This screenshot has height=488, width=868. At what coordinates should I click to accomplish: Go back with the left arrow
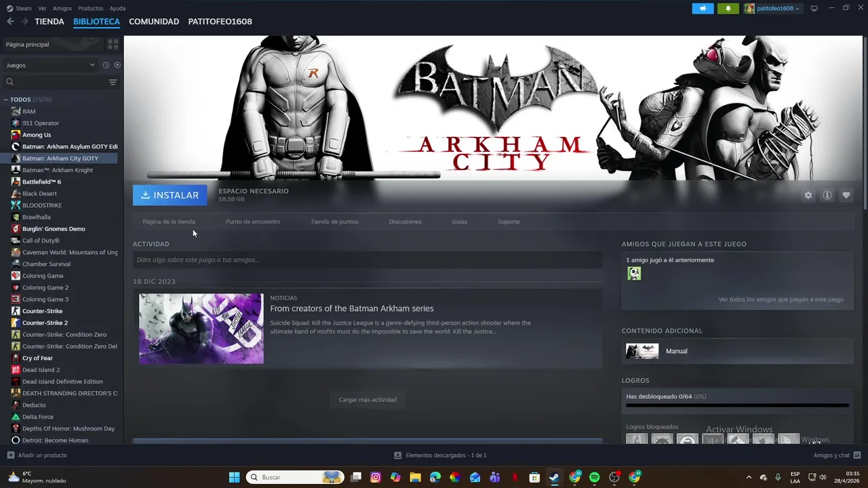(x=10, y=22)
